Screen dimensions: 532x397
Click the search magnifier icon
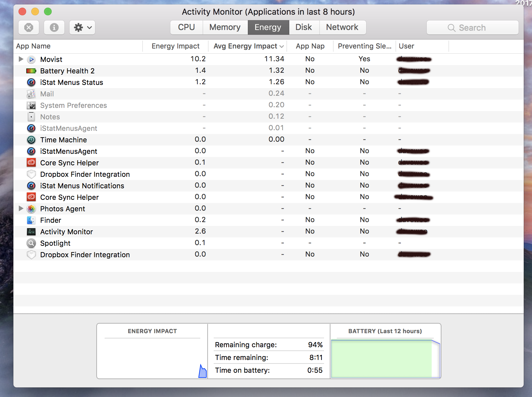coord(451,28)
